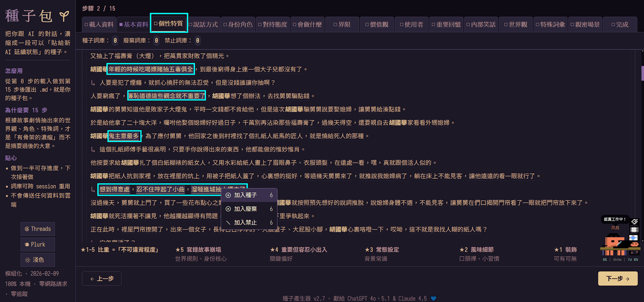644x302 pixels.
Task: Open the 身份角色 tab
Action: pyautogui.click(x=239, y=24)
